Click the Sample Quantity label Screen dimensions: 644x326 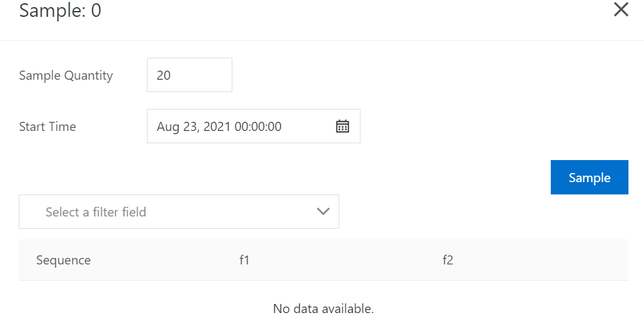tap(66, 75)
